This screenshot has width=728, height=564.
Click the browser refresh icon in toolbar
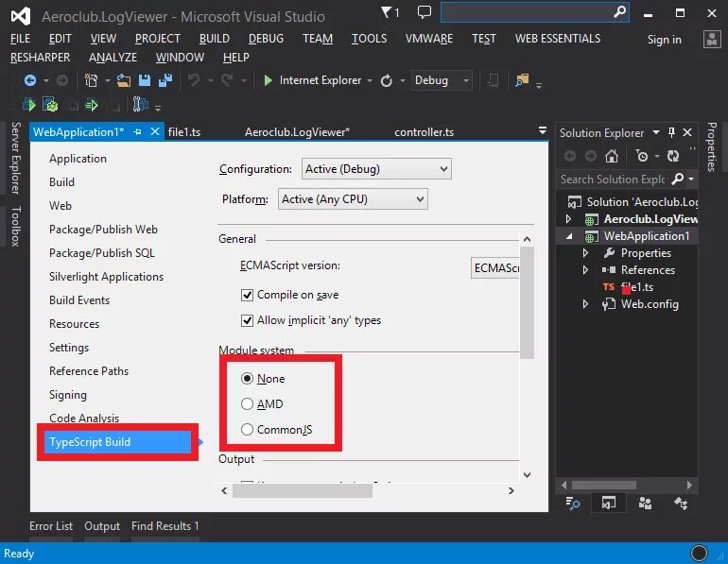tap(387, 80)
